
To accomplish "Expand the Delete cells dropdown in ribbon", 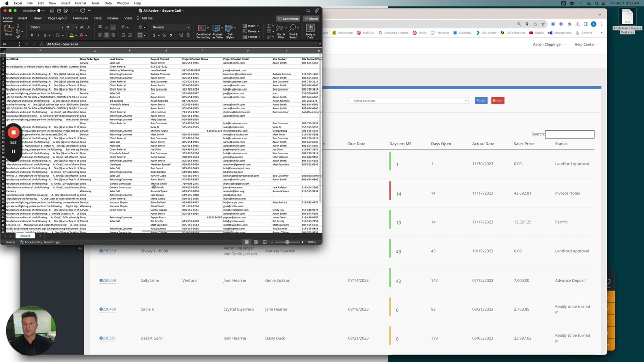I will tap(258, 31).
